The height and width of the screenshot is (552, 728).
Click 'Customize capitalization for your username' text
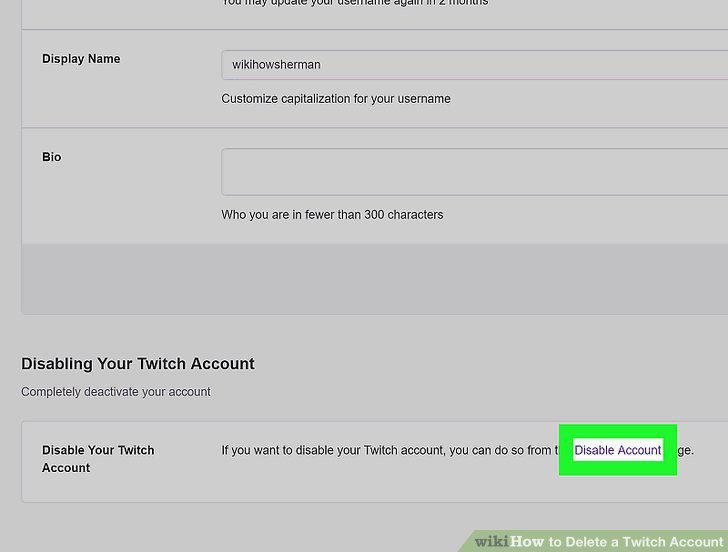336,99
